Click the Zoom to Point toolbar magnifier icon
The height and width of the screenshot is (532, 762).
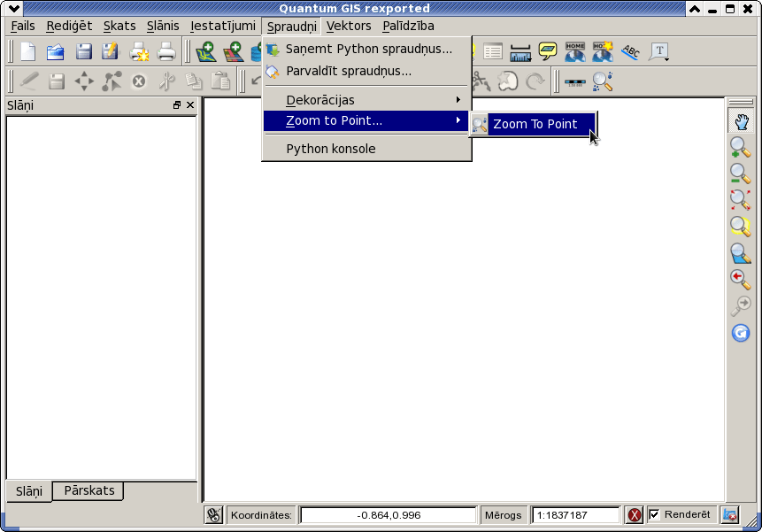pyautogui.click(x=603, y=81)
